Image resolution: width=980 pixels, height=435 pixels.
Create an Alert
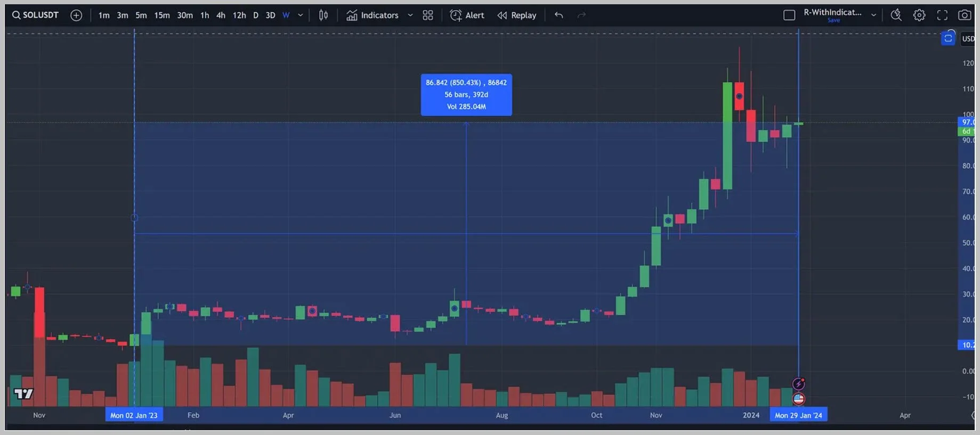[x=467, y=15]
